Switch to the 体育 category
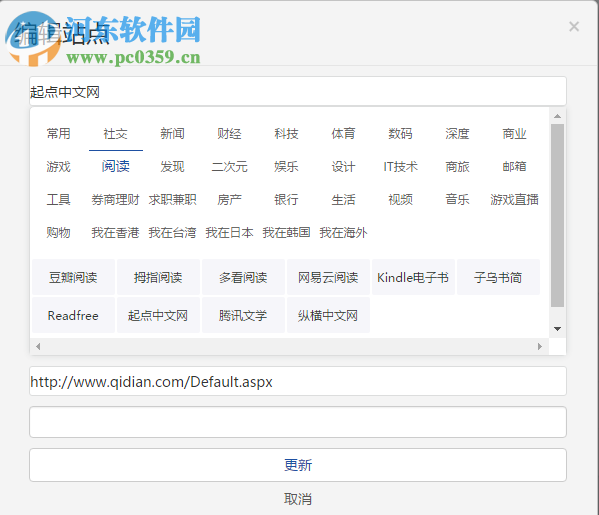Viewport: 599px width, 515px height. (x=343, y=134)
